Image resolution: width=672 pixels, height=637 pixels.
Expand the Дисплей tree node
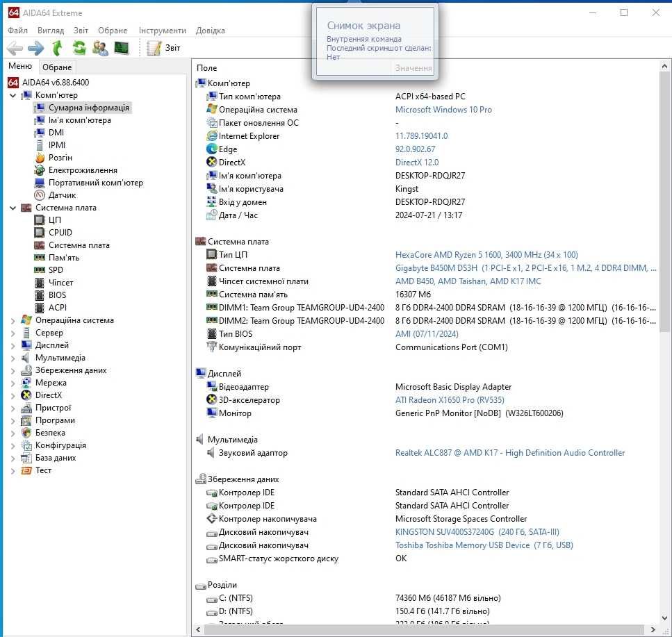[x=13, y=345]
